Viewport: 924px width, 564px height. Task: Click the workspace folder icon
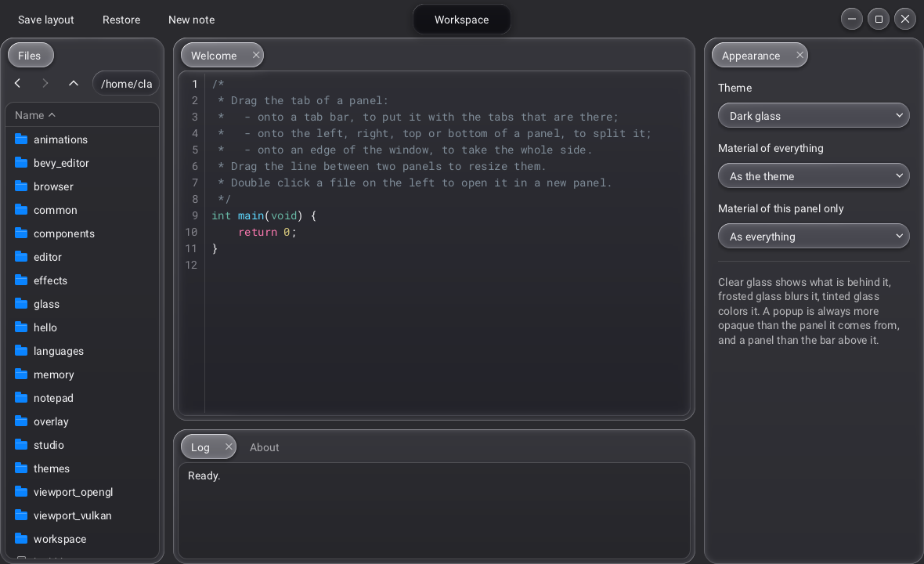pos(21,539)
